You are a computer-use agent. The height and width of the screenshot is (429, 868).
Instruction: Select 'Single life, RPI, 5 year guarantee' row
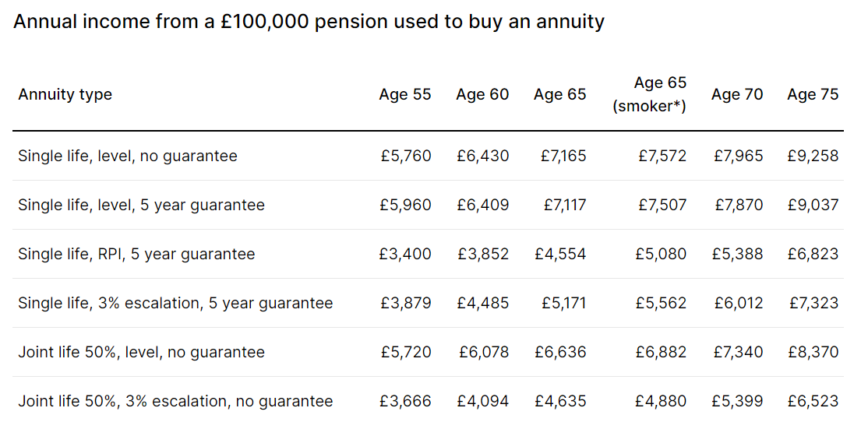(136, 254)
